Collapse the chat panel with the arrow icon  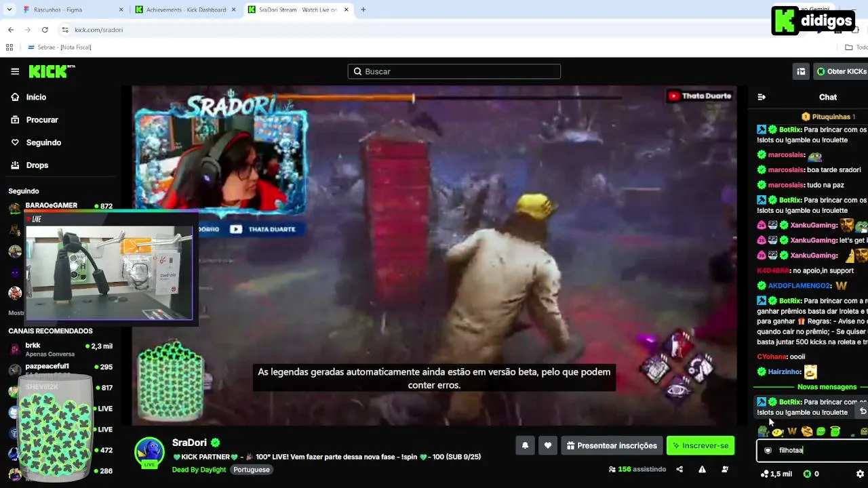pos(762,97)
